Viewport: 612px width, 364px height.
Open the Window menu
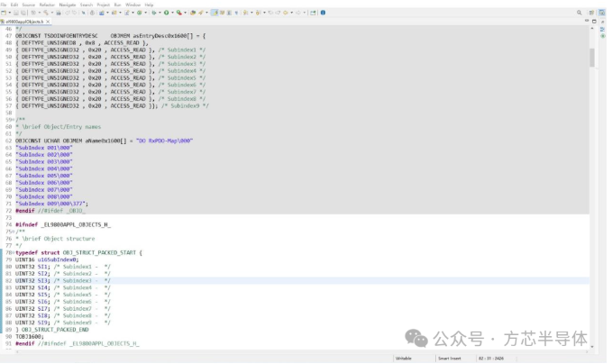tap(132, 5)
